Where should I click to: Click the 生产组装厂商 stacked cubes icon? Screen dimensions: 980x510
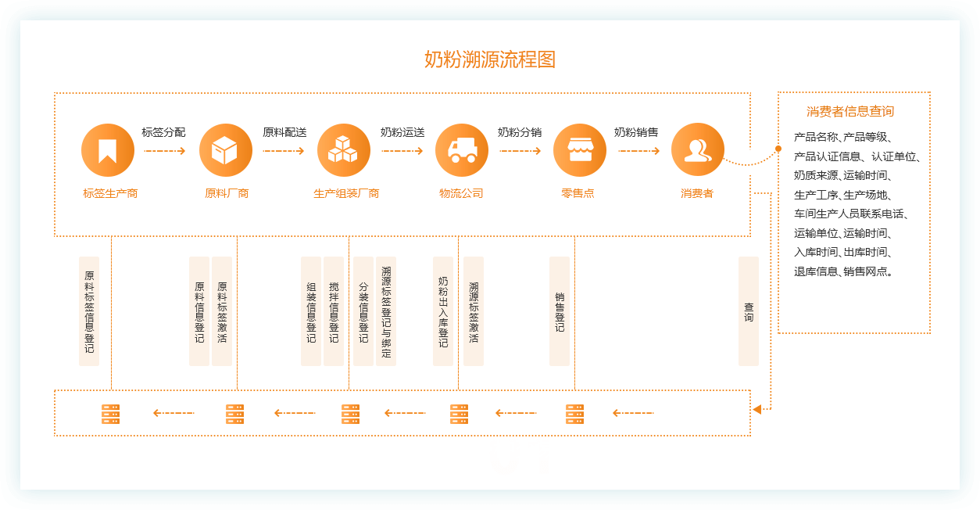(x=344, y=150)
